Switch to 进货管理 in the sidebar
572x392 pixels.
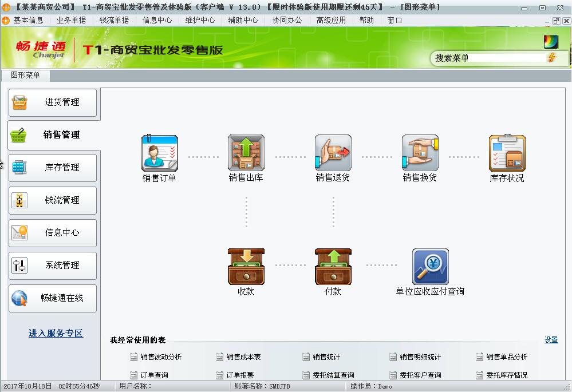coord(52,103)
